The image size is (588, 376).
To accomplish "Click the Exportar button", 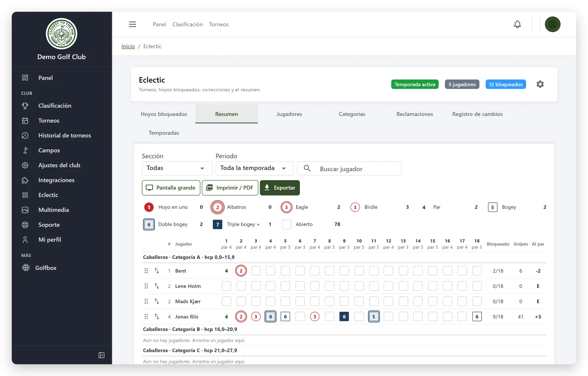I will (280, 188).
